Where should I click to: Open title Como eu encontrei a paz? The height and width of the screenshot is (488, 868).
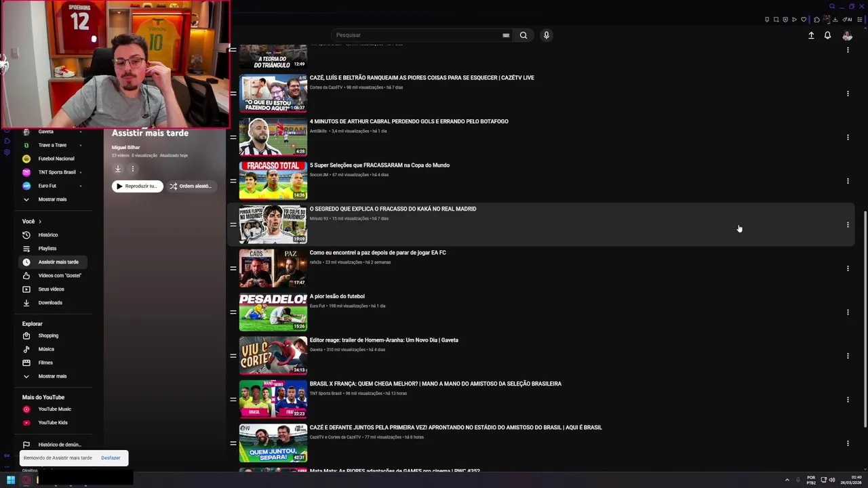378,253
